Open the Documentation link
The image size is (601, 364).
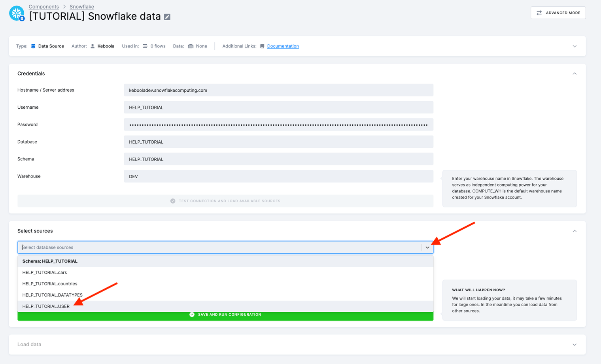click(x=283, y=46)
